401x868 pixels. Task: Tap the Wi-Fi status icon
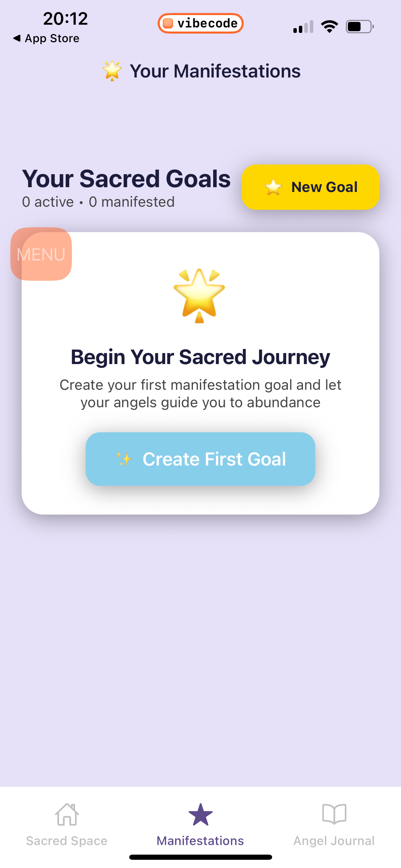tap(329, 26)
